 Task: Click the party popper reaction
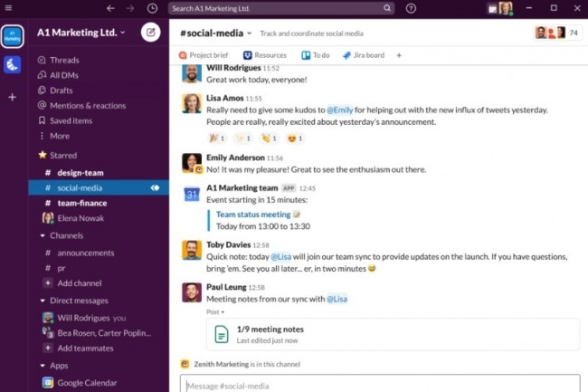pos(217,139)
